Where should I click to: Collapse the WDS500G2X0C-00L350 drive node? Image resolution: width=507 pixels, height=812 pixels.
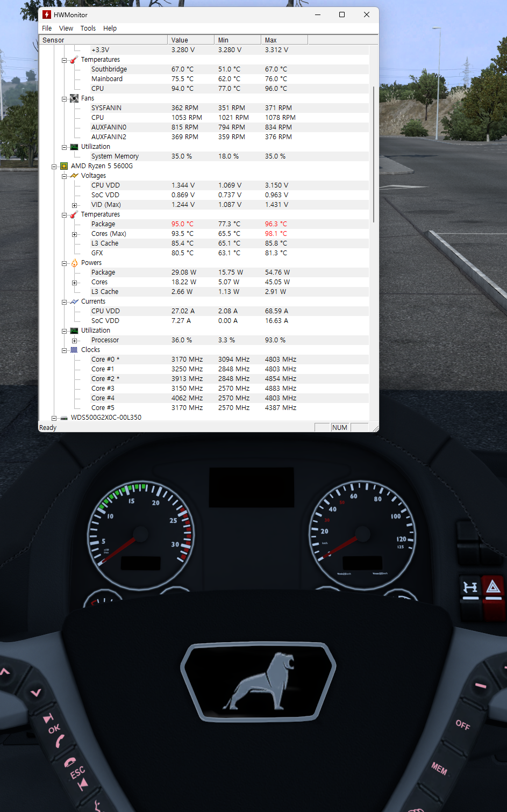tap(54, 418)
